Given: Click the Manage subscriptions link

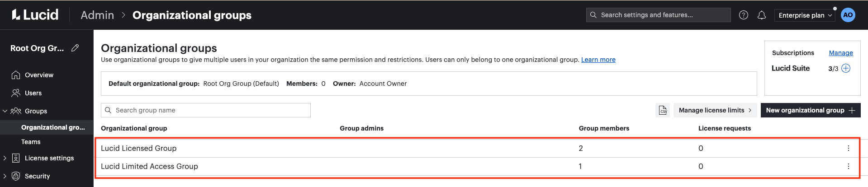Looking at the screenshot, I should pos(841,53).
